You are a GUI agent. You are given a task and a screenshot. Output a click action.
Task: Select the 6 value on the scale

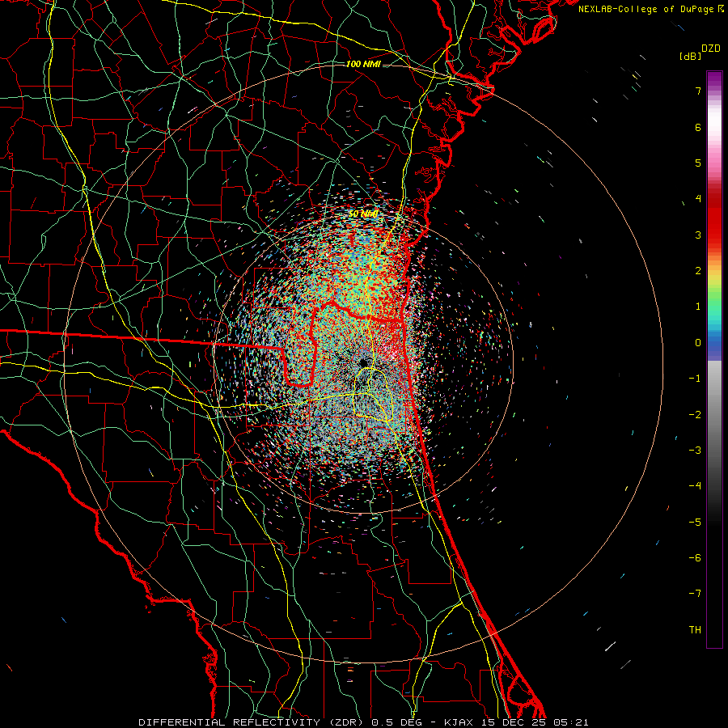pyautogui.click(x=698, y=127)
